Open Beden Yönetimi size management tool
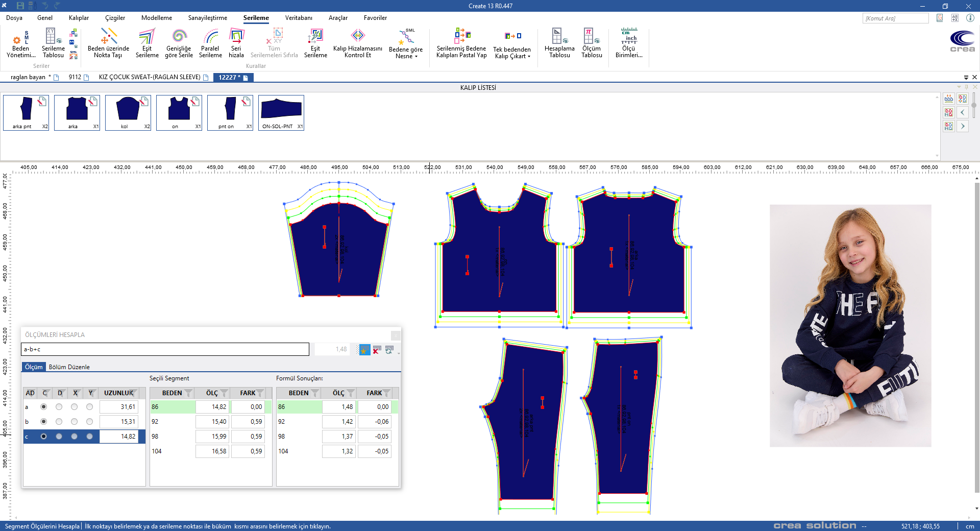This screenshot has width=980, height=531. tap(20, 43)
